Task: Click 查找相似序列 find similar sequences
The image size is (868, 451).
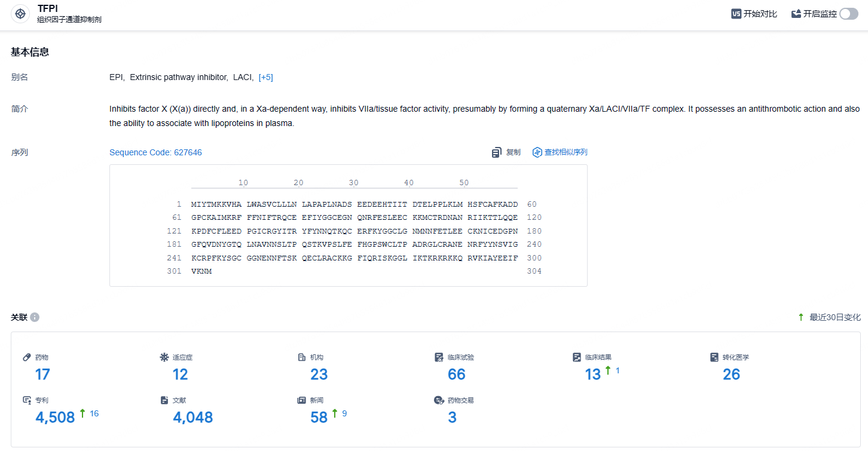Action: [x=560, y=152]
